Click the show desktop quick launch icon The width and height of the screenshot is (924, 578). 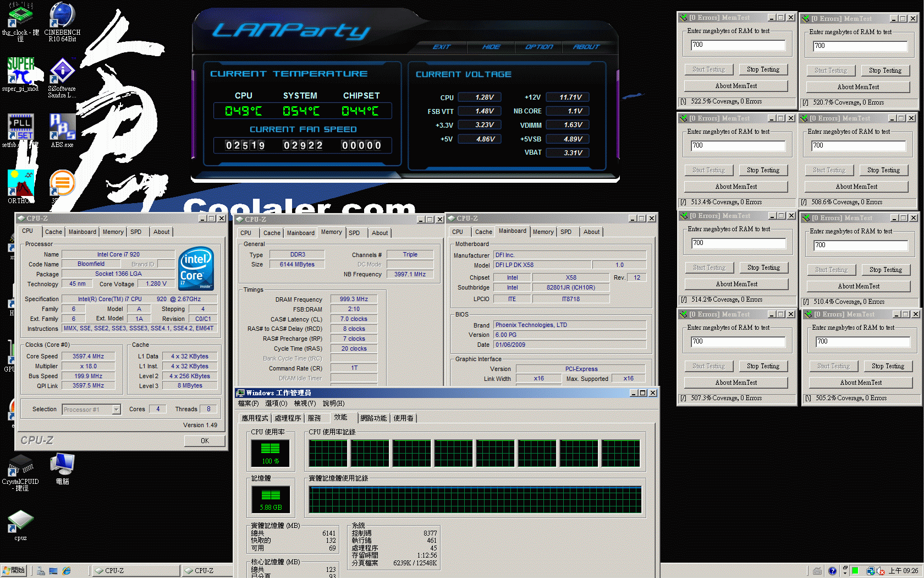click(x=53, y=571)
